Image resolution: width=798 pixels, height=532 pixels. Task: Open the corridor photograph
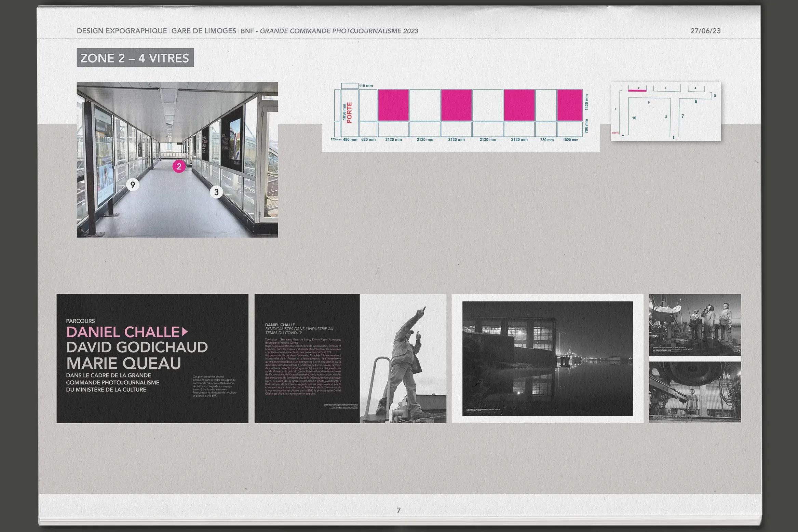pos(177,160)
